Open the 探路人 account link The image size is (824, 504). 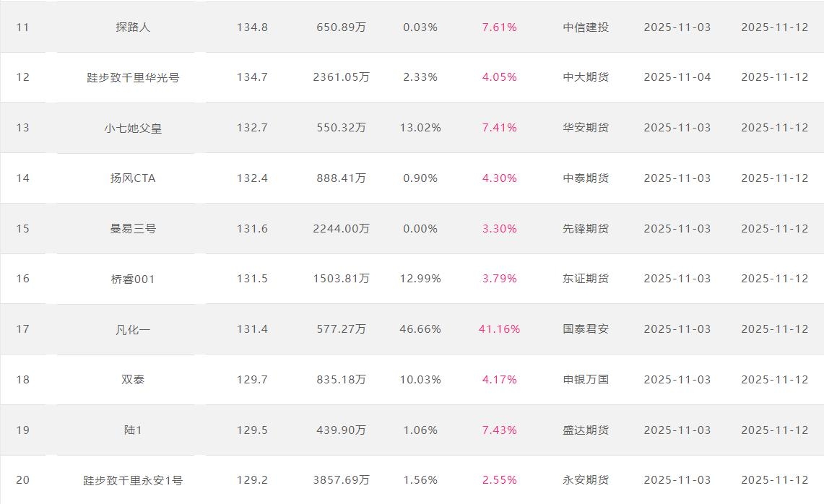pyautogui.click(x=133, y=27)
